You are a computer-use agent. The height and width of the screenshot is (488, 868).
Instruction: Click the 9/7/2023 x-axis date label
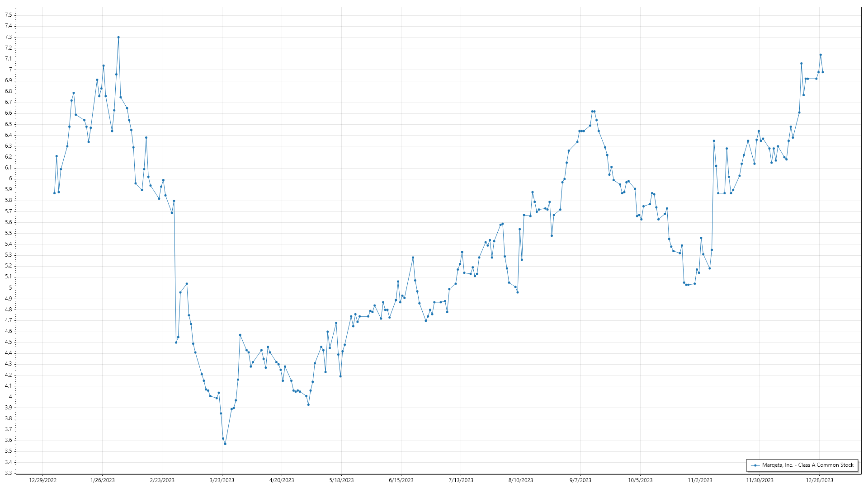(580, 480)
